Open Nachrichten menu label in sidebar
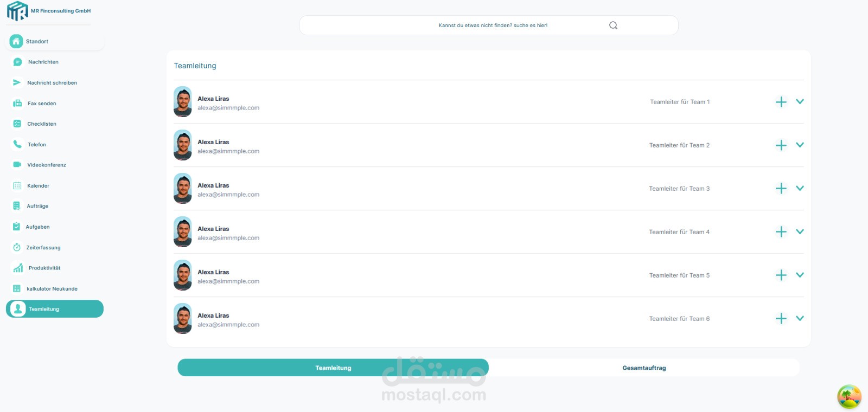This screenshot has height=412, width=868. coord(43,62)
